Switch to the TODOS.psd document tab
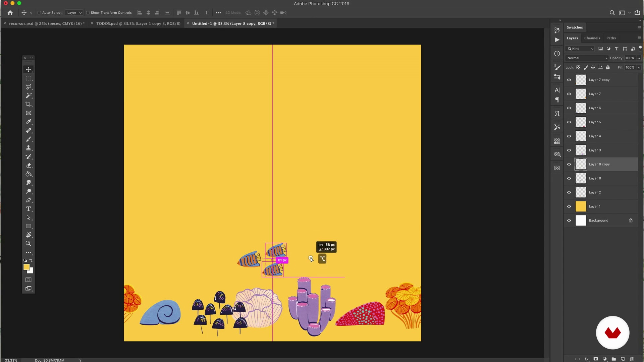Screen dimensions: 644x362 point(138,23)
